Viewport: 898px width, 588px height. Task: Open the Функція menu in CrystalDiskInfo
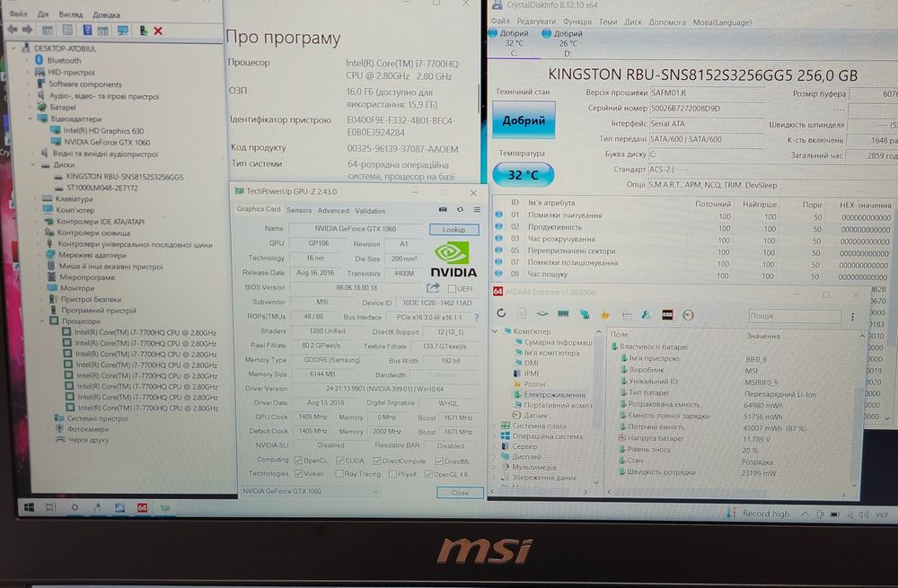point(577,22)
